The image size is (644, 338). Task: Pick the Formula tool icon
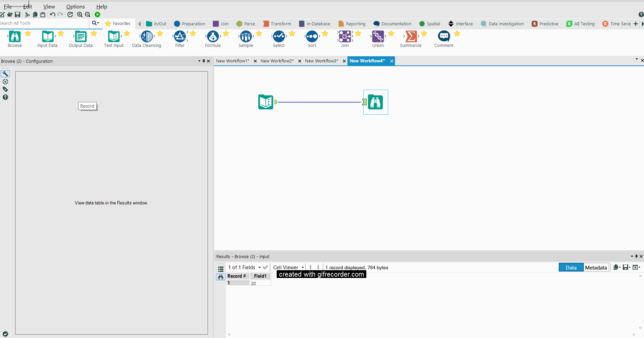tap(213, 37)
